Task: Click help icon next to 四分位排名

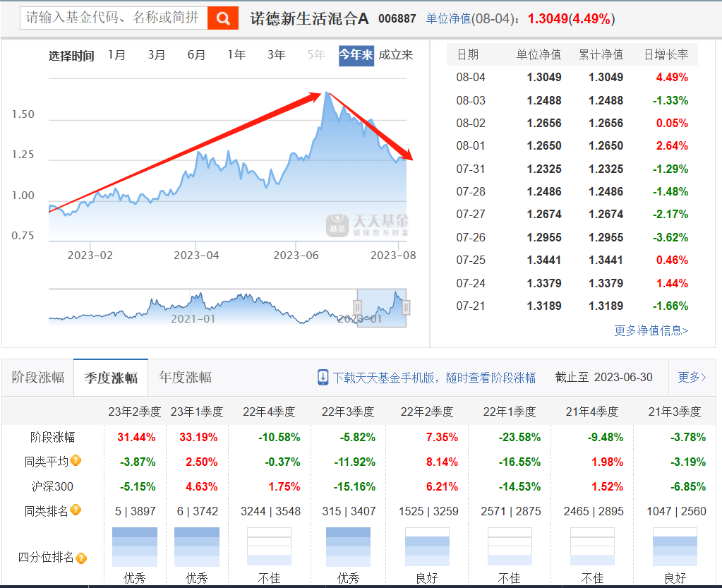Action: coord(81,558)
